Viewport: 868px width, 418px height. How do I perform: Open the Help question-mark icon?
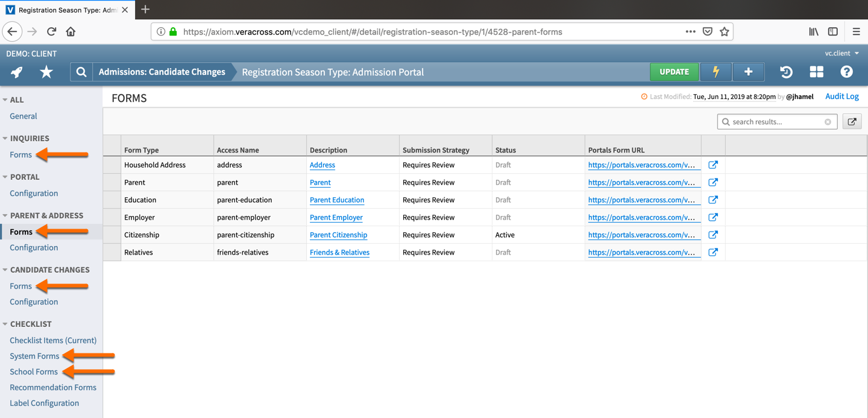coord(846,72)
